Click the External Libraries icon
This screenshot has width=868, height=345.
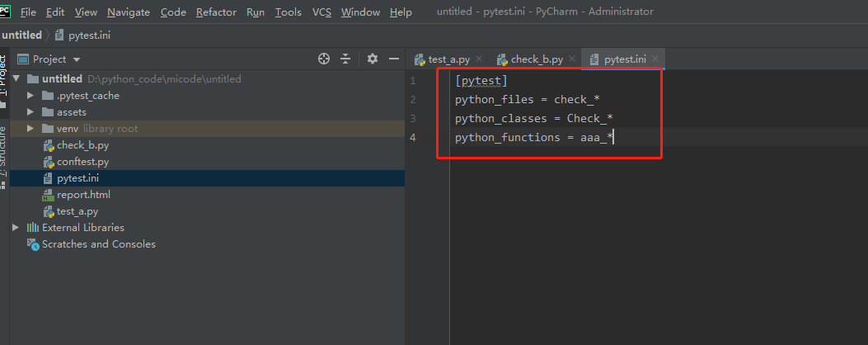(33, 228)
